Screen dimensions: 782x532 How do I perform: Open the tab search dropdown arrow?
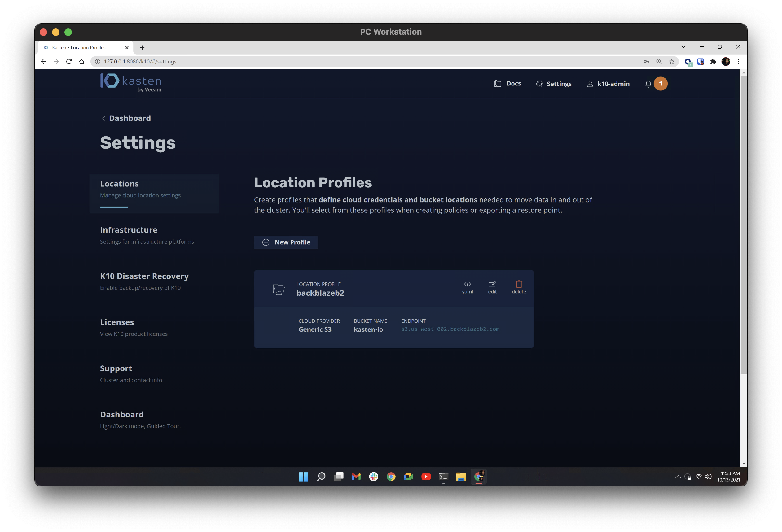pyautogui.click(x=683, y=47)
